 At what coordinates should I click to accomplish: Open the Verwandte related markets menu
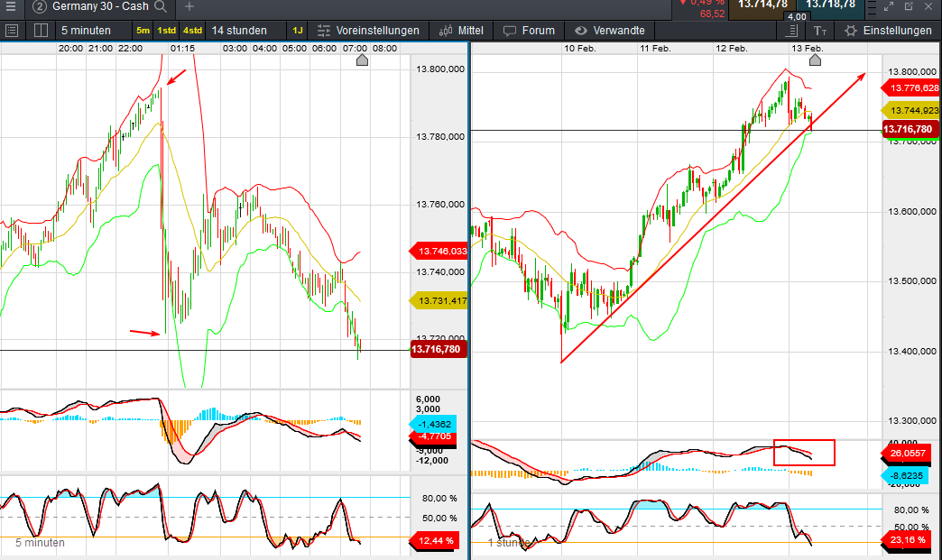(x=610, y=31)
